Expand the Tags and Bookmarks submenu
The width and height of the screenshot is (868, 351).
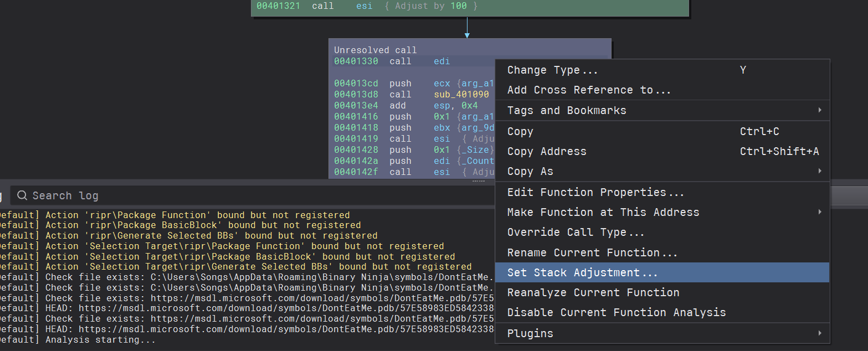[567, 111]
